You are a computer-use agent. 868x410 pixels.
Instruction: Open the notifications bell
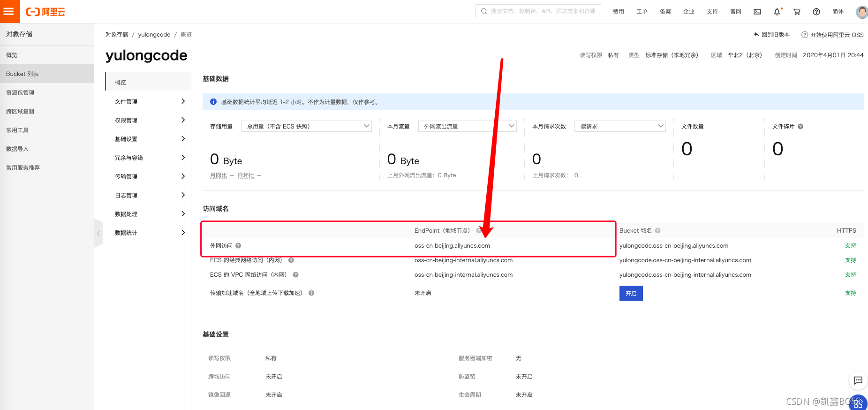[777, 12]
